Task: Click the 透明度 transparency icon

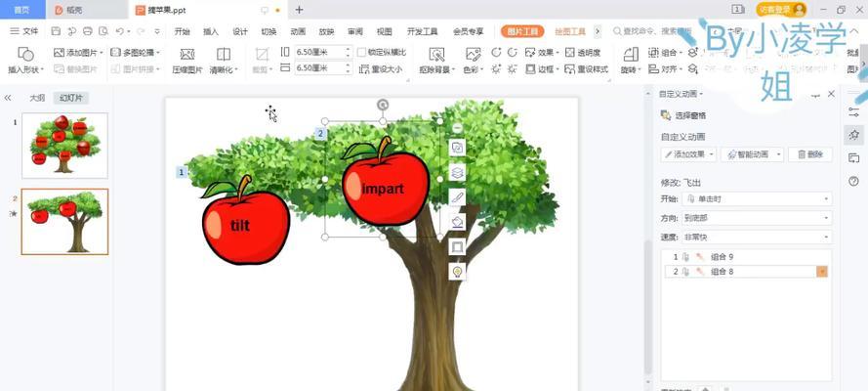Action: [569, 53]
